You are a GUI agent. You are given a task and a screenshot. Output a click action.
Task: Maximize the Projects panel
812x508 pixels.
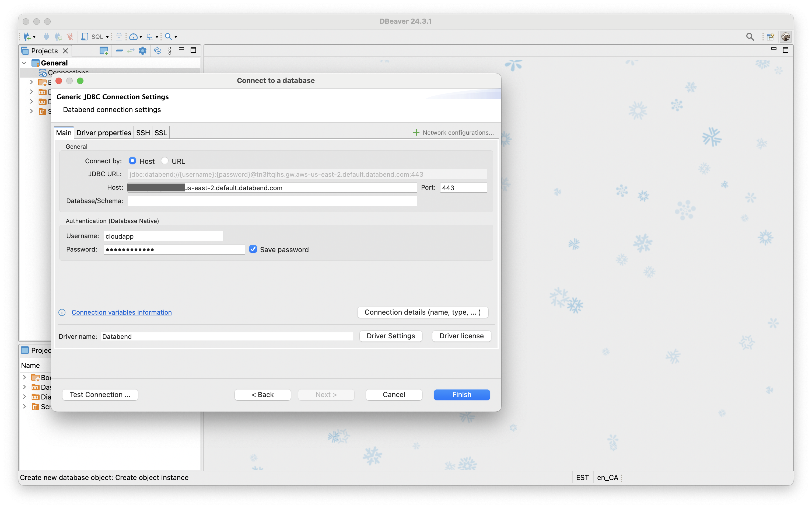pyautogui.click(x=193, y=50)
